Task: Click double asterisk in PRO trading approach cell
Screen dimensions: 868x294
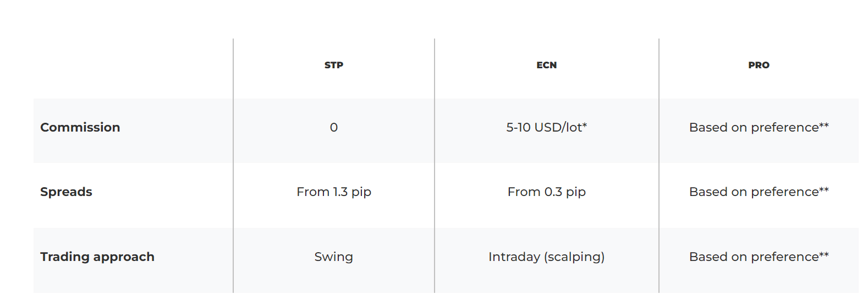Action: pyautogui.click(x=824, y=254)
